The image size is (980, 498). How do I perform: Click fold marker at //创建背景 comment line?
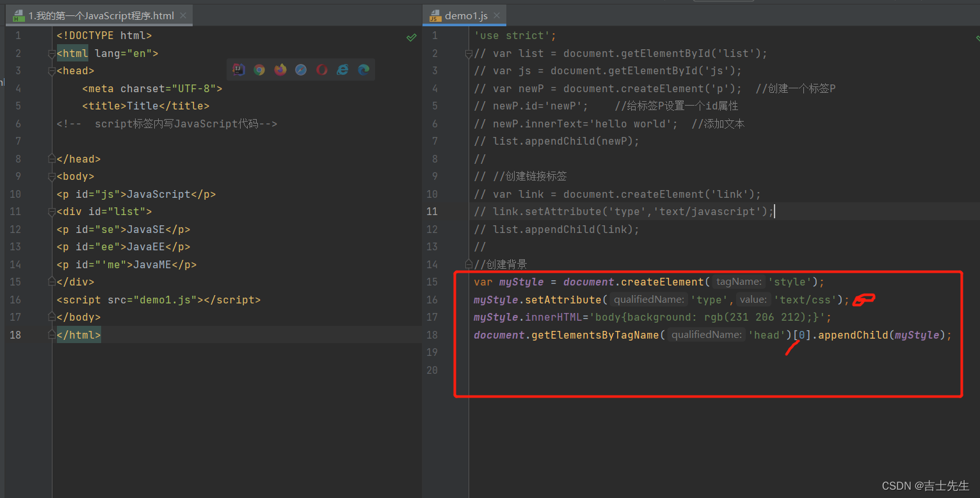(x=469, y=264)
